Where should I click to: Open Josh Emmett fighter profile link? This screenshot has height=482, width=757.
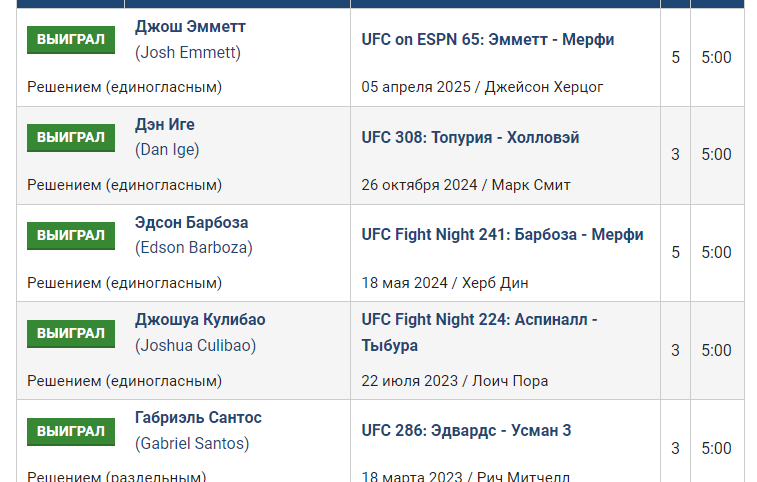190,27
